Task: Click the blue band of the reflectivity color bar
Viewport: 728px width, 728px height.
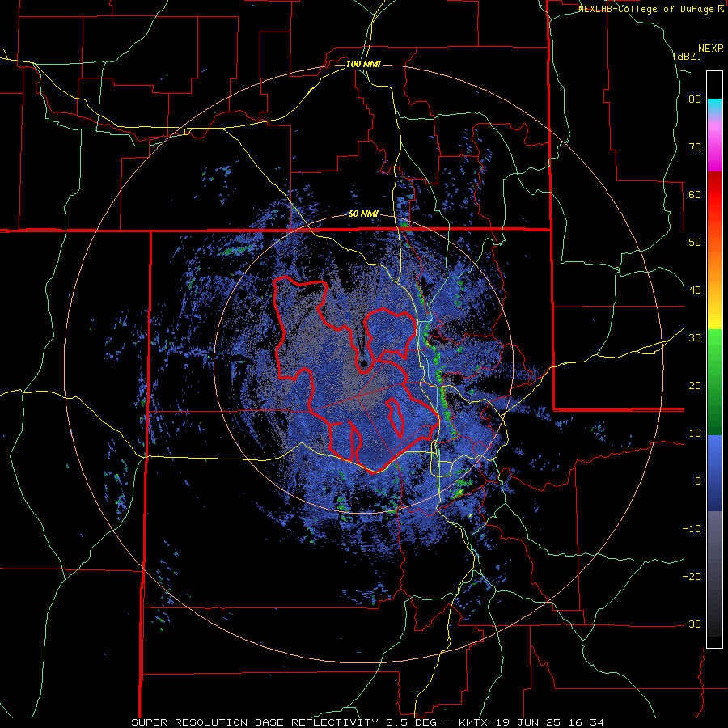Action: click(x=714, y=473)
